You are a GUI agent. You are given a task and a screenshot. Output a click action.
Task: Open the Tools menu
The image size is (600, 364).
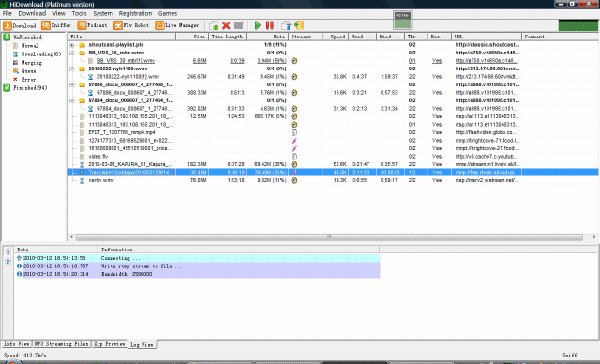(x=79, y=13)
